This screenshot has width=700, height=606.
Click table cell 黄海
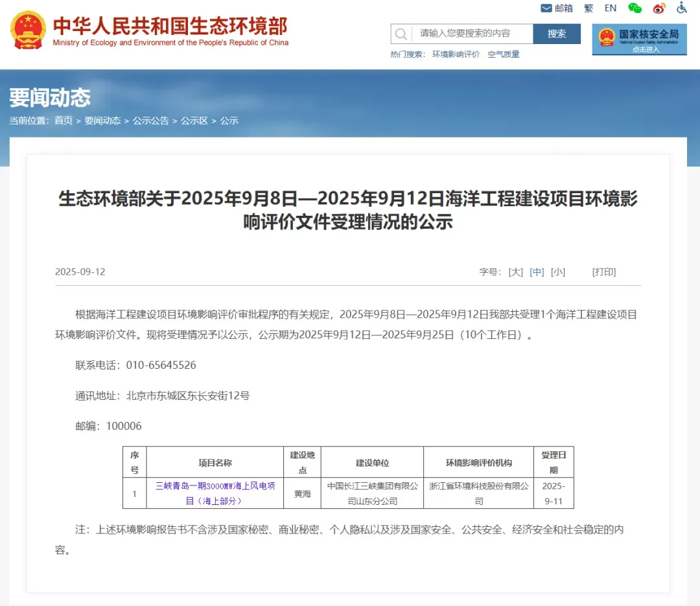pyautogui.click(x=302, y=494)
